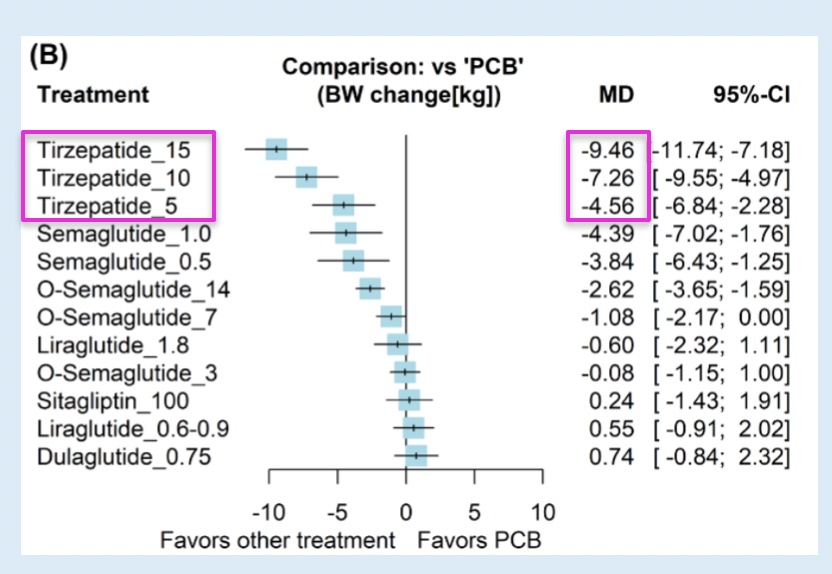
Task: Select the Tirzepatide_5 row label
Action: coord(107,205)
